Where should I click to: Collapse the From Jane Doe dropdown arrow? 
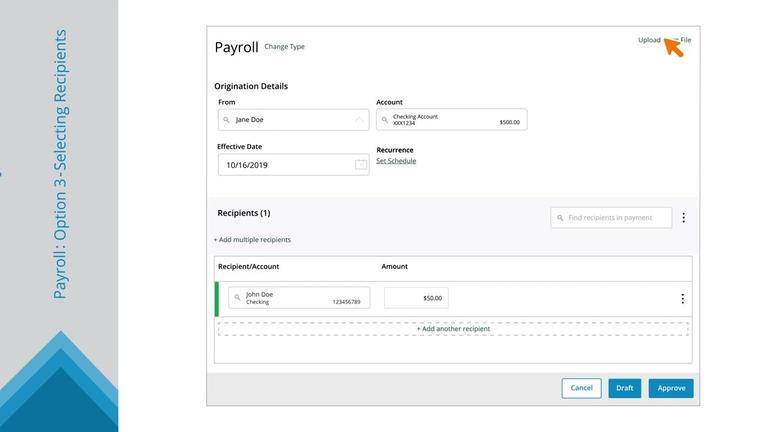click(x=359, y=120)
